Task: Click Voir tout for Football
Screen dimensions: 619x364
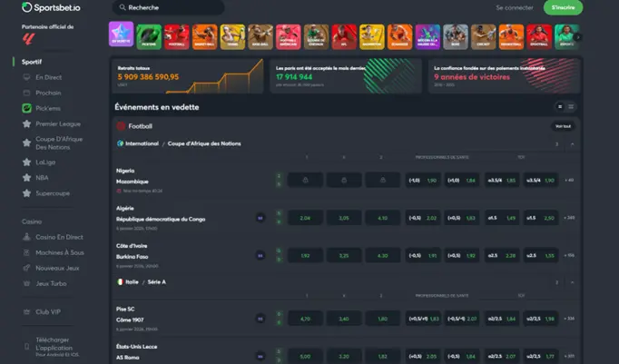Action: click(563, 126)
